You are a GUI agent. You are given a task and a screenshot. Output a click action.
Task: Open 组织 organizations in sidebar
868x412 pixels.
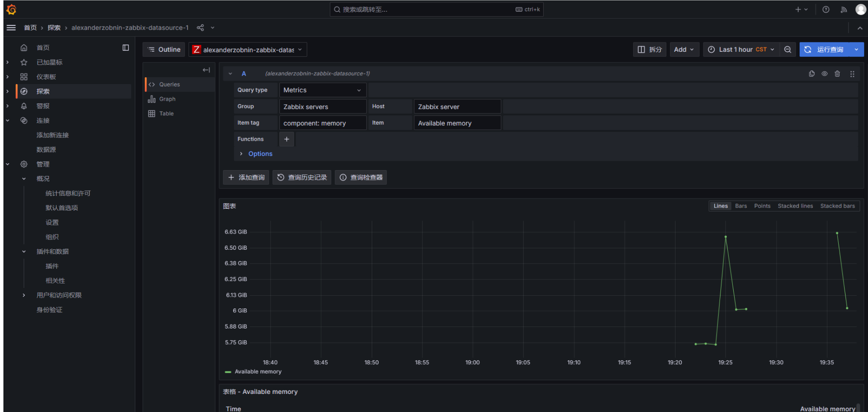52,237
